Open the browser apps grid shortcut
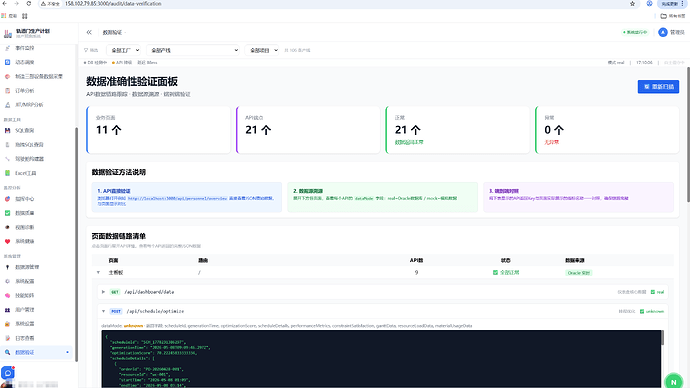 click(x=25, y=16)
